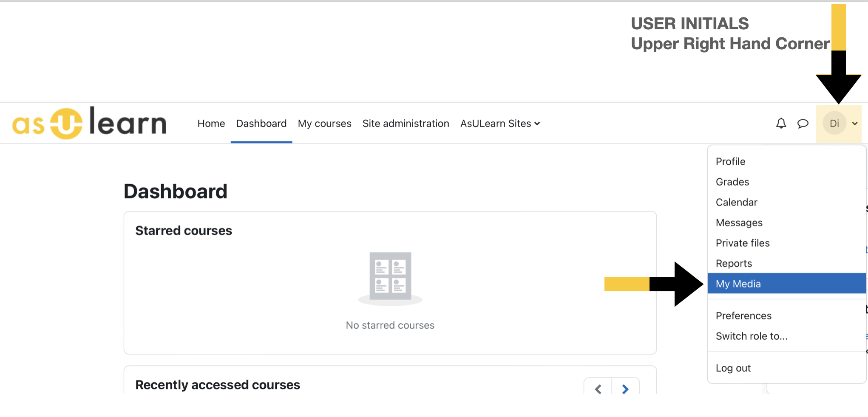Show next recently accessed courses

click(625, 388)
